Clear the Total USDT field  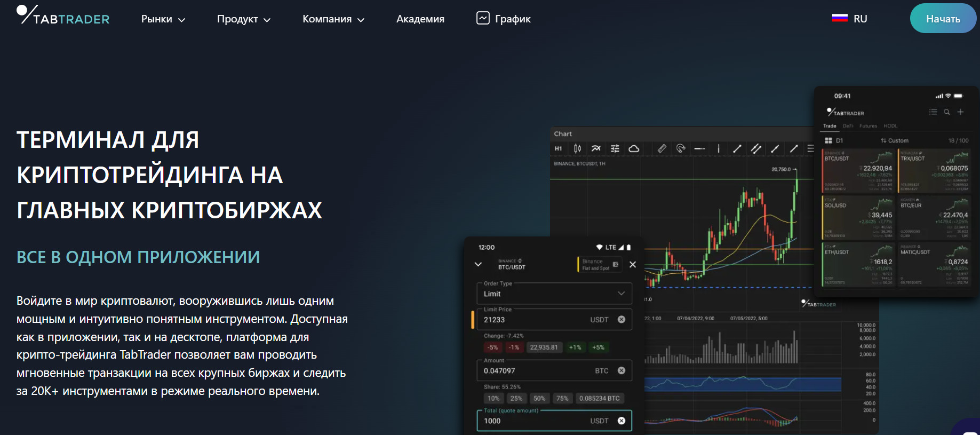pyautogui.click(x=622, y=421)
